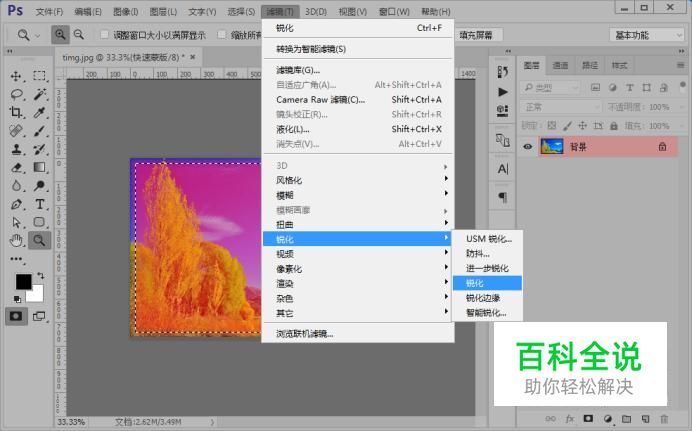This screenshot has height=431, width=692.
Task: Open the 图像(I) menu
Action: [126, 11]
